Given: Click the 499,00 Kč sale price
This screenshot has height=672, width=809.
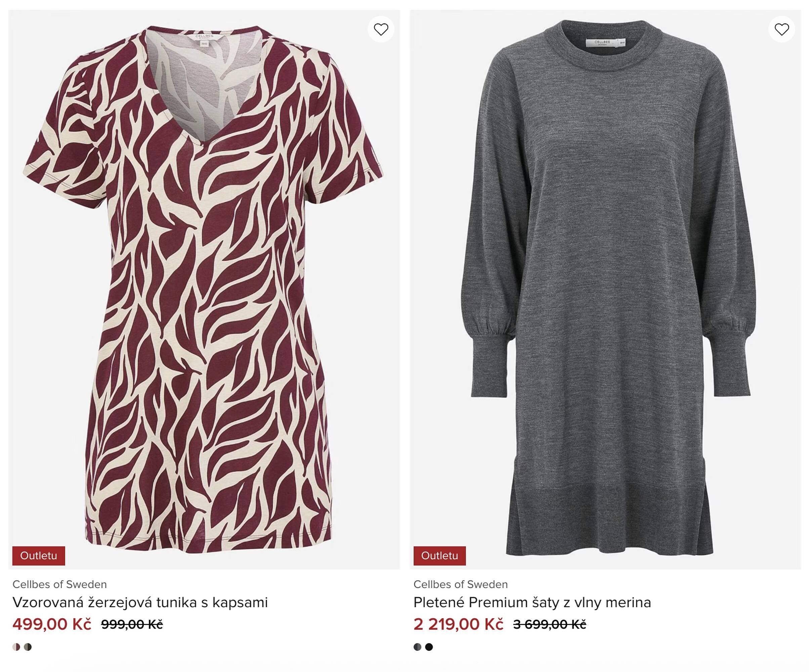Looking at the screenshot, I should click(52, 624).
